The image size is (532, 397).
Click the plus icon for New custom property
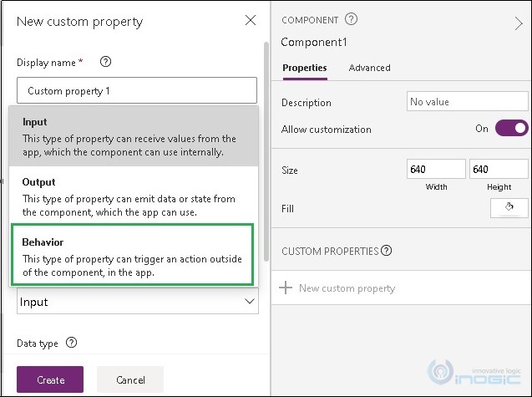(x=286, y=288)
